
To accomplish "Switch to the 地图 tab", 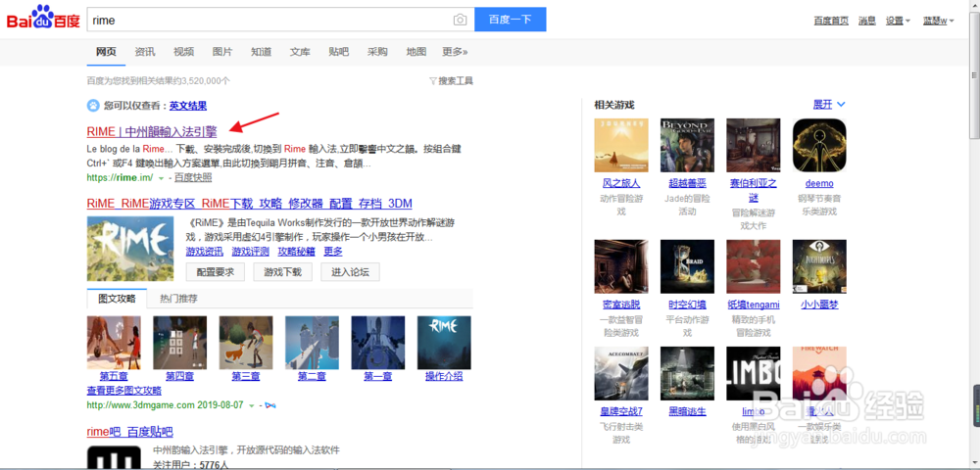I will (x=416, y=52).
